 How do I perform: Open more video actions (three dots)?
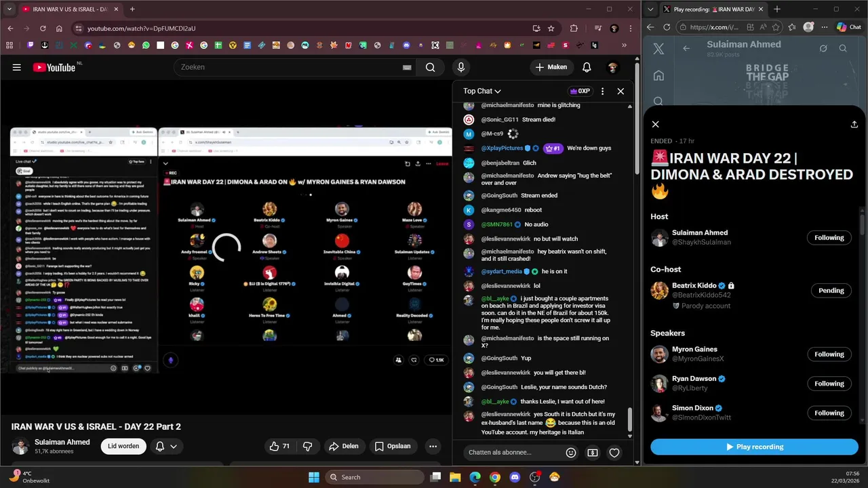coord(433,446)
